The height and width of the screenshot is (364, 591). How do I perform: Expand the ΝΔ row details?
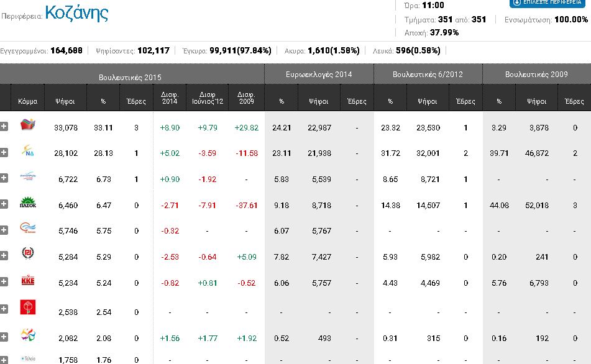4,152
